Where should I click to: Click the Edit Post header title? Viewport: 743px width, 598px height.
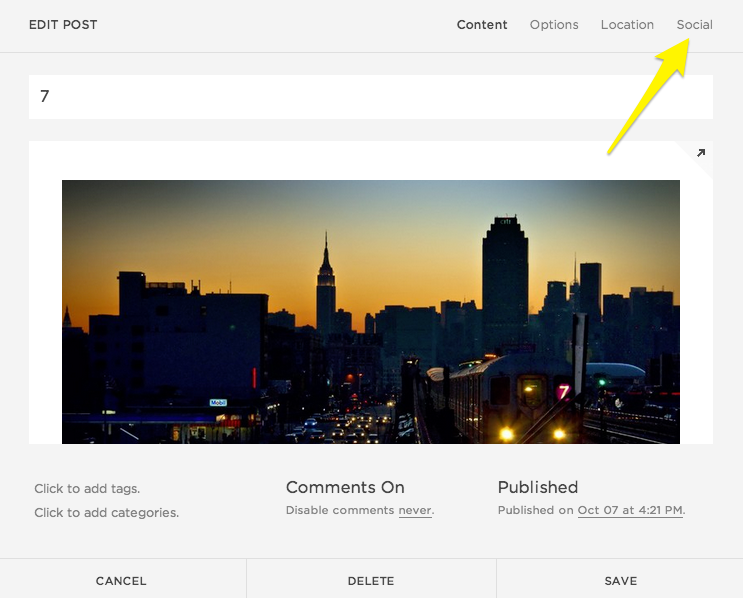point(63,25)
